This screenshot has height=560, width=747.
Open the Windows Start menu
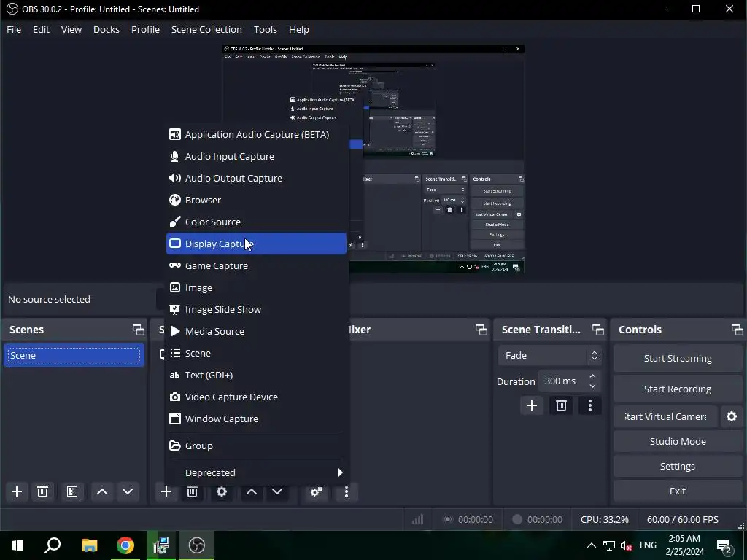point(18,545)
